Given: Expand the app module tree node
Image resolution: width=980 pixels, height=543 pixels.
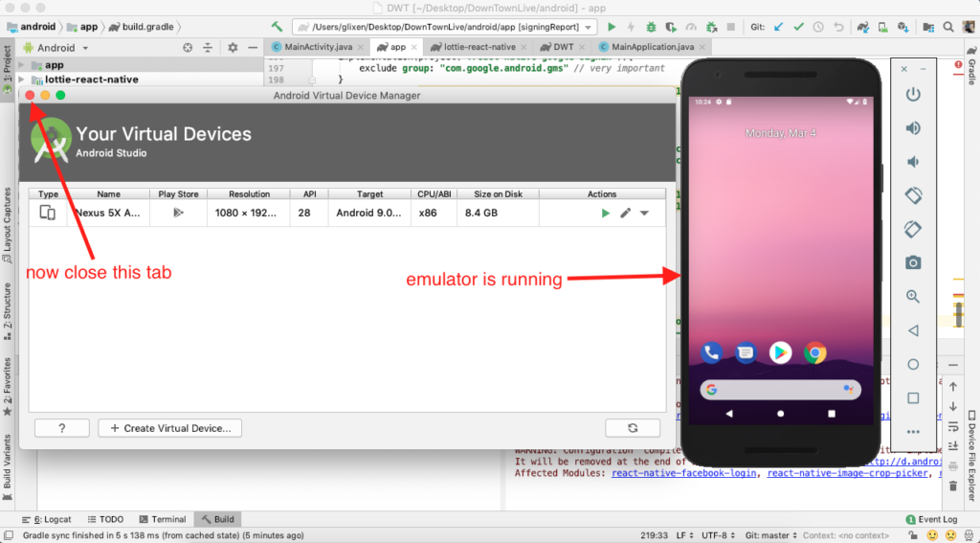Looking at the screenshot, I should 21,65.
